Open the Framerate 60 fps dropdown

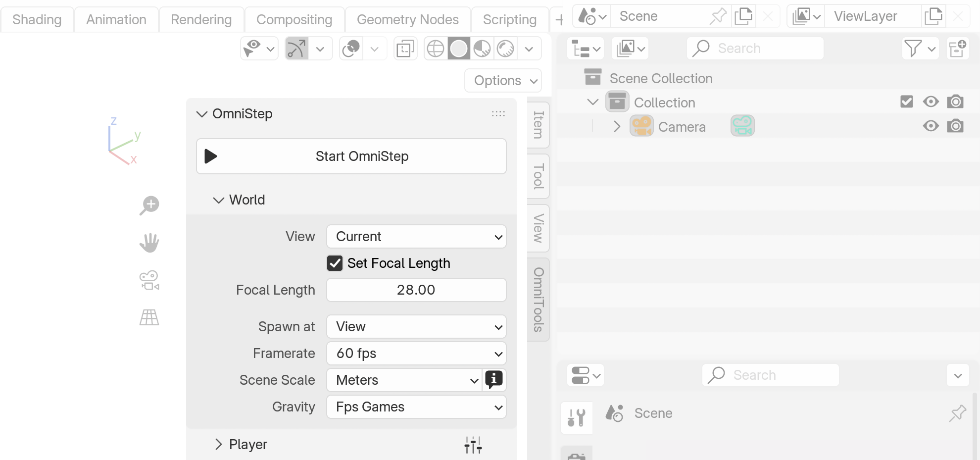[416, 354]
